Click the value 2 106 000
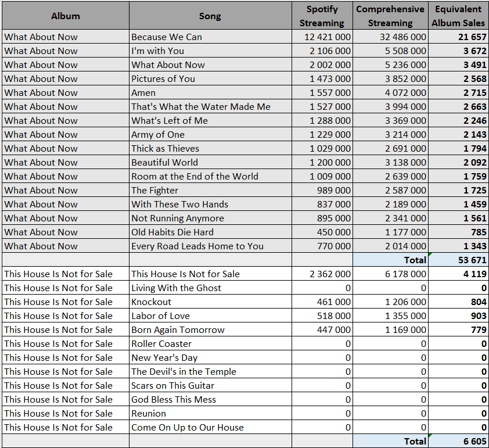 coord(322,51)
